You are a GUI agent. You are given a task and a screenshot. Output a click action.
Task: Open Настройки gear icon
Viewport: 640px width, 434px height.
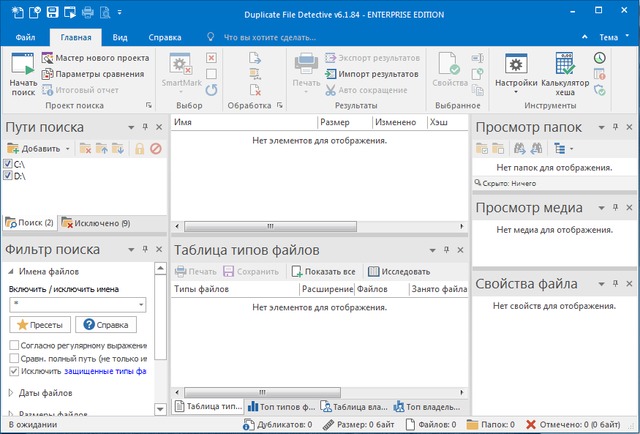click(x=516, y=63)
